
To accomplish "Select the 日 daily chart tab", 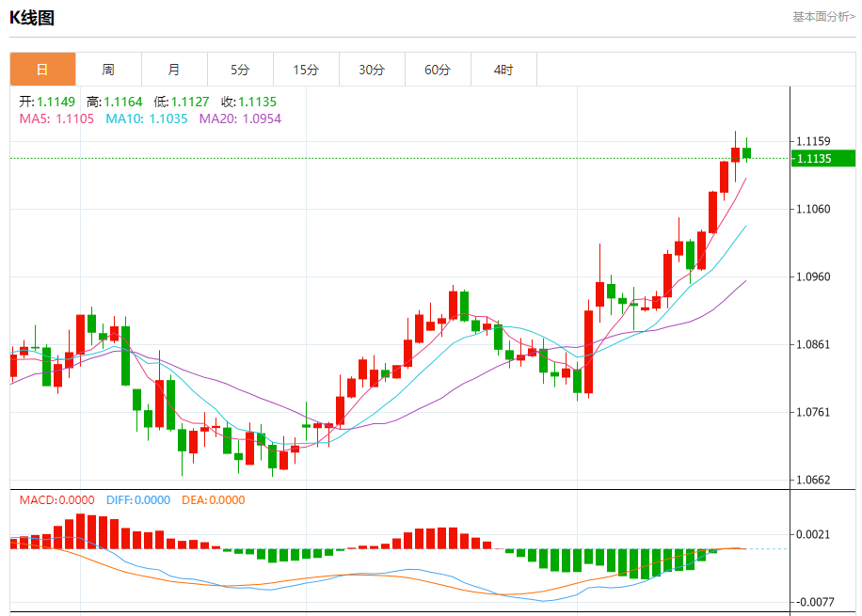I will tap(43, 70).
